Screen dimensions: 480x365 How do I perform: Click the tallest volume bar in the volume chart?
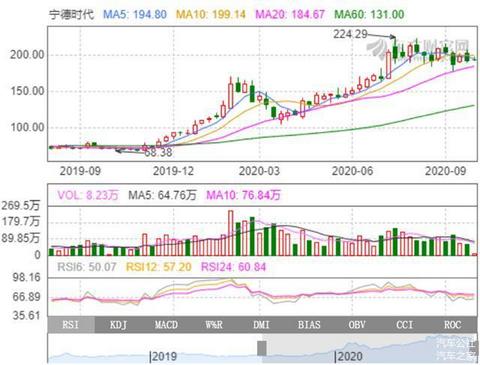click(231, 233)
